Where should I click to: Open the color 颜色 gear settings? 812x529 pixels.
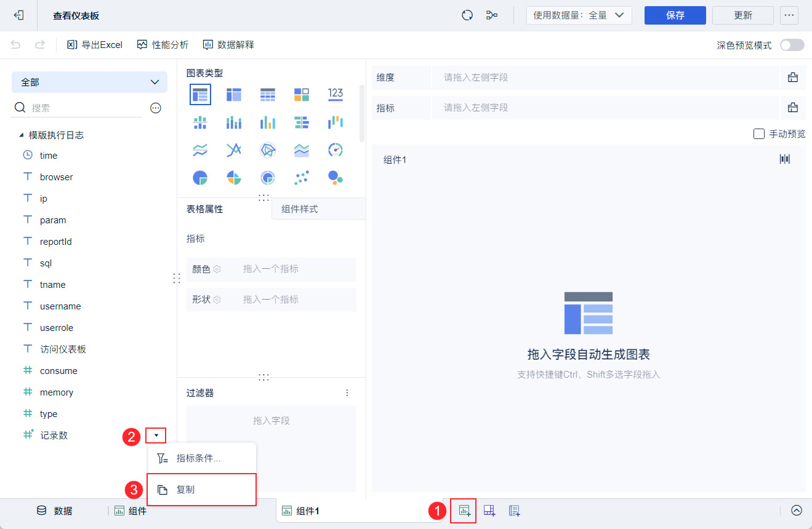(x=217, y=269)
